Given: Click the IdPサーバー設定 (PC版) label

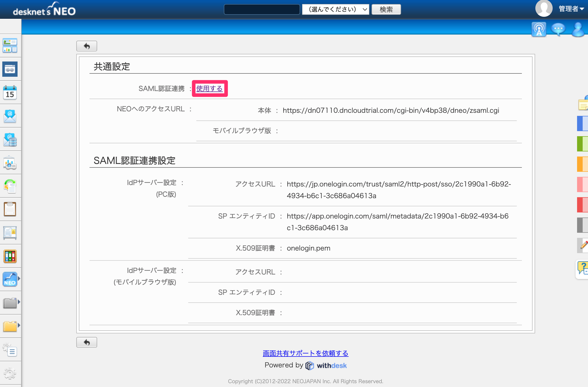Looking at the screenshot, I should [x=152, y=188].
